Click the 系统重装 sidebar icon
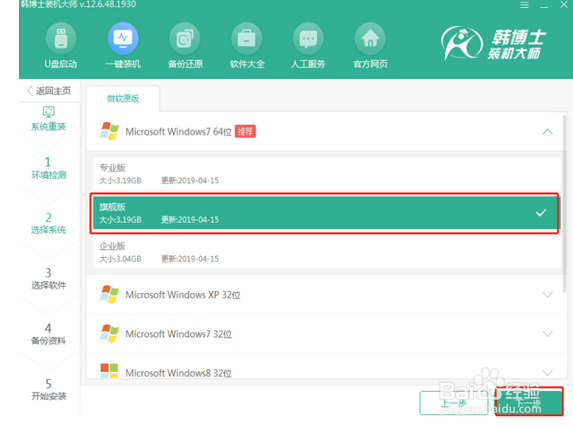Viewport: 573px width, 429px height. pos(48,111)
